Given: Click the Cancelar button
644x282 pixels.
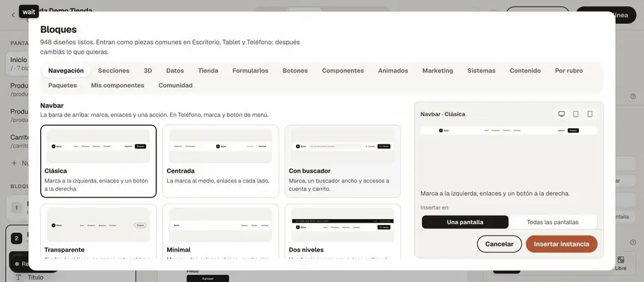Looking at the screenshot, I should point(499,244).
